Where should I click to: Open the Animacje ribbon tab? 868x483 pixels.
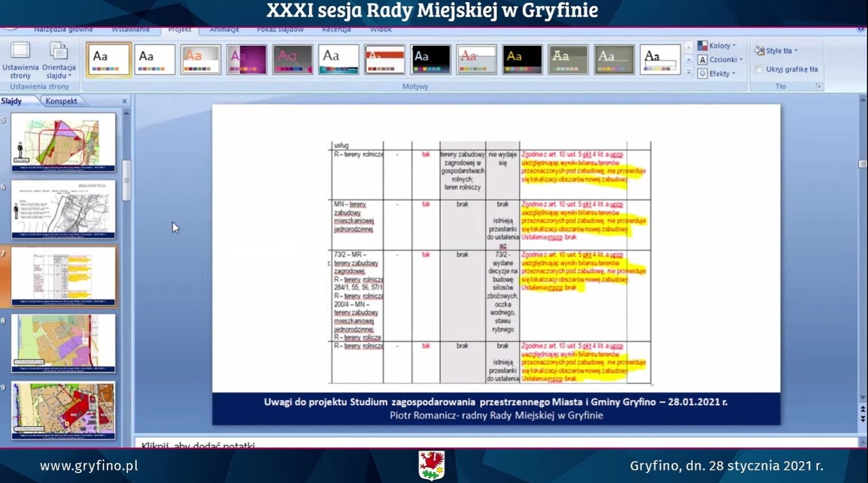click(224, 29)
